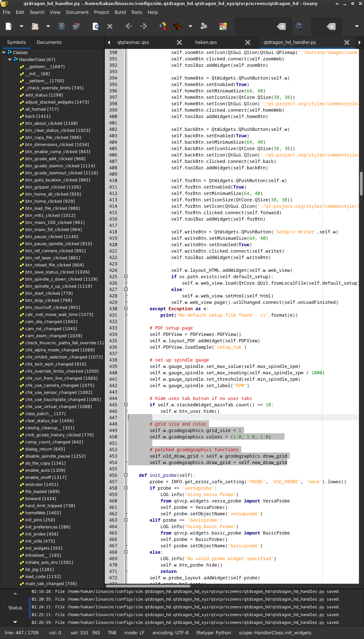
Task: Switch to the hakan.qss tab
Action: tap(206, 42)
